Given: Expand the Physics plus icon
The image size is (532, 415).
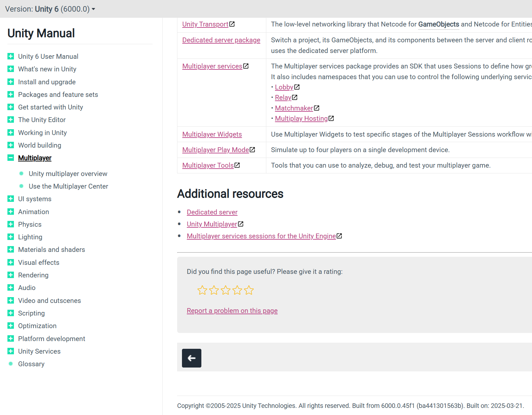Looking at the screenshot, I should click(x=11, y=224).
